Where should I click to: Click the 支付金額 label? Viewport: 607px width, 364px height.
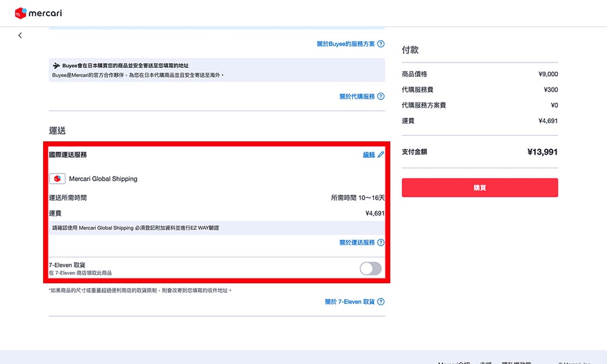(414, 152)
